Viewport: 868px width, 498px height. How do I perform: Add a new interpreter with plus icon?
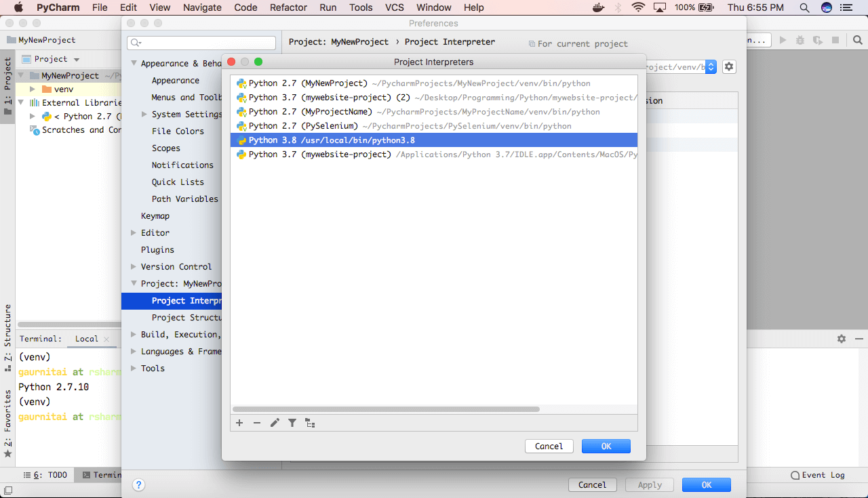pyautogui.click(x=239, y=423)
